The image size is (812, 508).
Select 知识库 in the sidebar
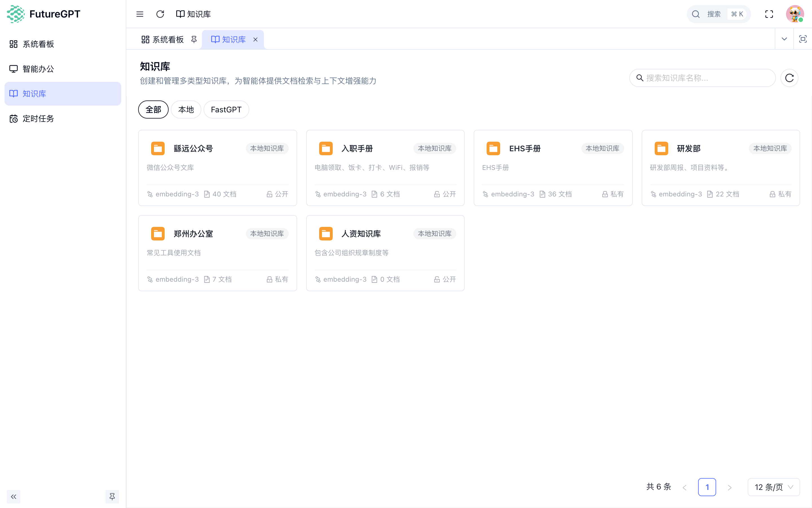click(x=63, y=94)
